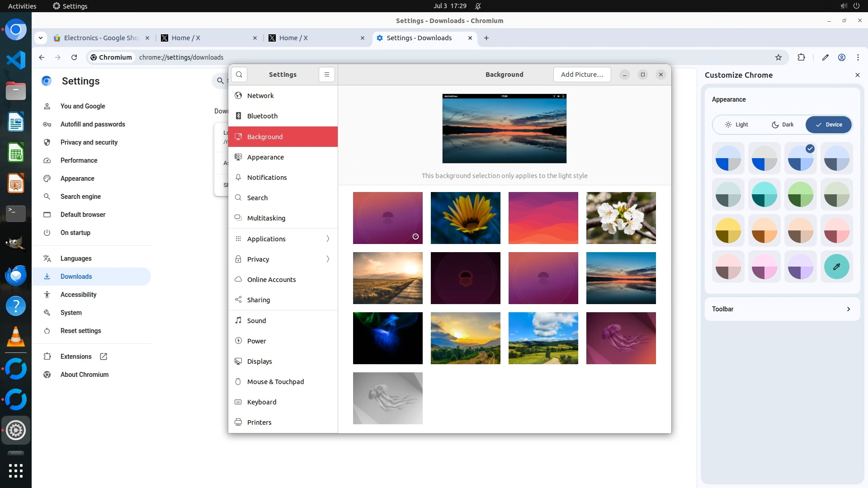The height and width of the screenshot is (488, 868).
Task: Open the hamburger menu in GNOME Settings
Action: tap(326, 75)
